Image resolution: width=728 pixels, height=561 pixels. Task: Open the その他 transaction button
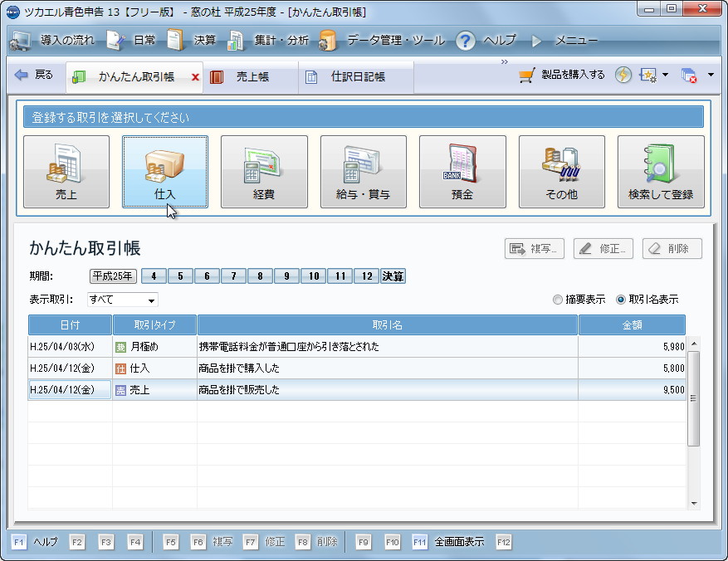[x=562, y=171]
